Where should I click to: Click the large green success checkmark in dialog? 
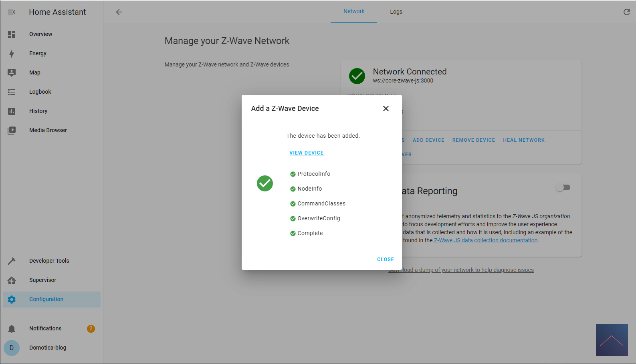[x=265, y=183]
